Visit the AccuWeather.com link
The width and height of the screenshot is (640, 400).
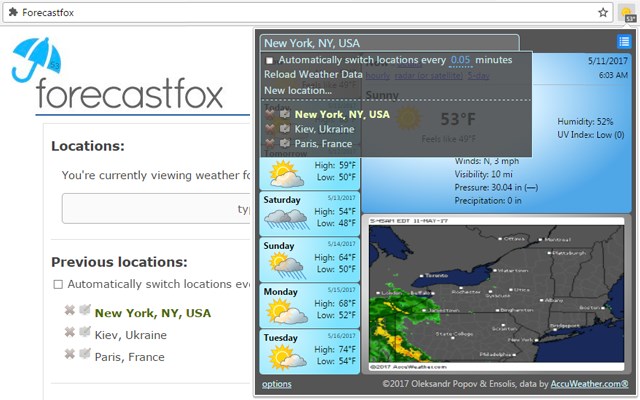click(x=589, y=384)
